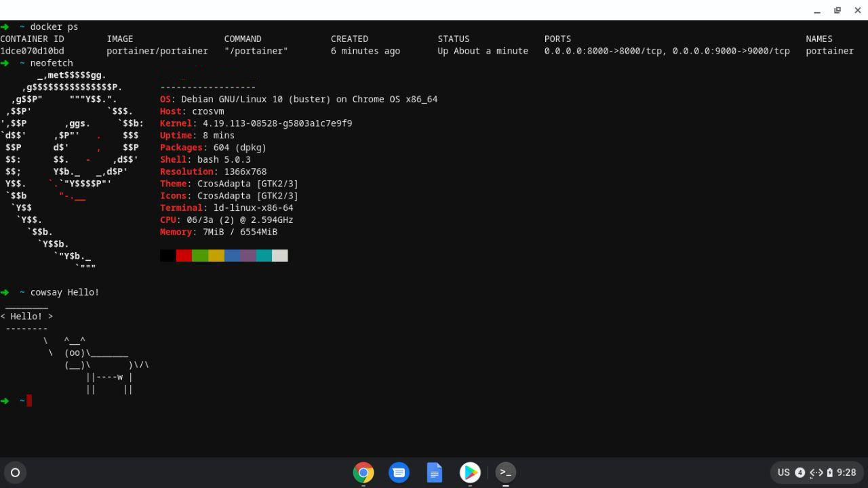Click the black color block
Viewport: 868px width, 488px height.
(167, 256)
